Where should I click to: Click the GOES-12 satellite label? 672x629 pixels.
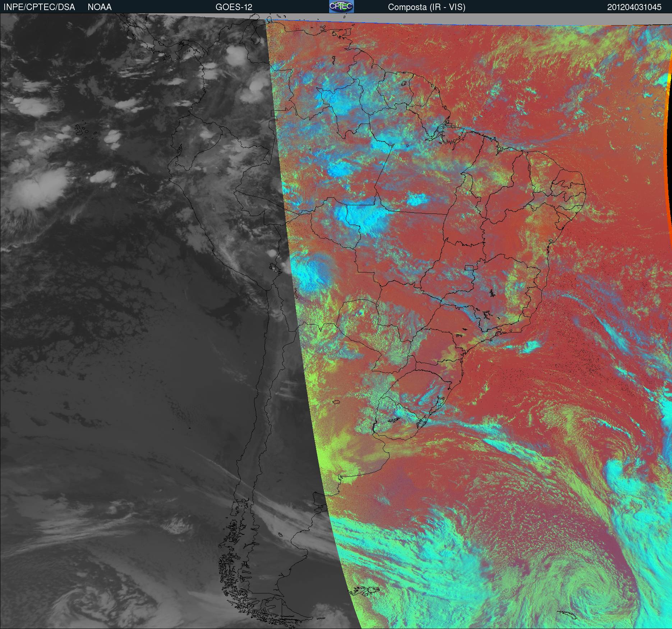[x=234, y=7]
